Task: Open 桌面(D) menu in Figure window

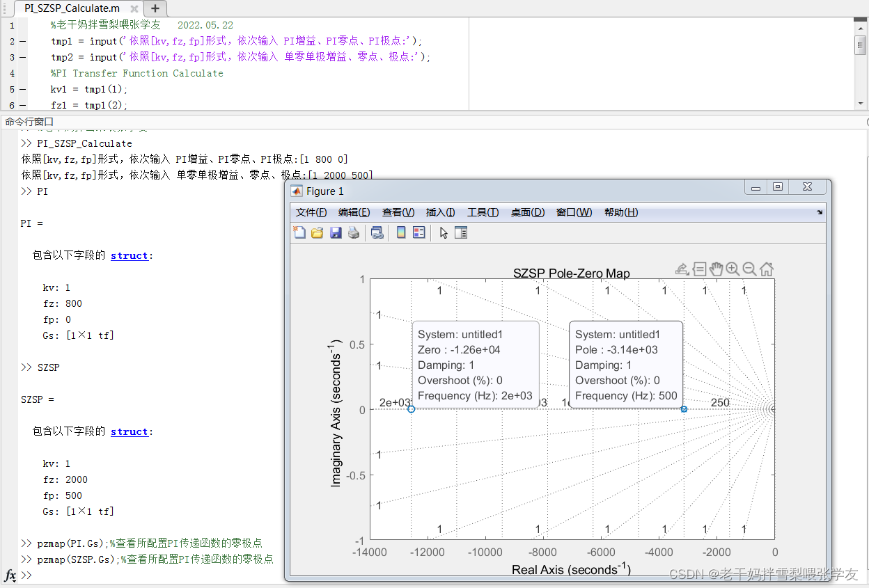Action: pyautogui.click(x=528, y=212)
